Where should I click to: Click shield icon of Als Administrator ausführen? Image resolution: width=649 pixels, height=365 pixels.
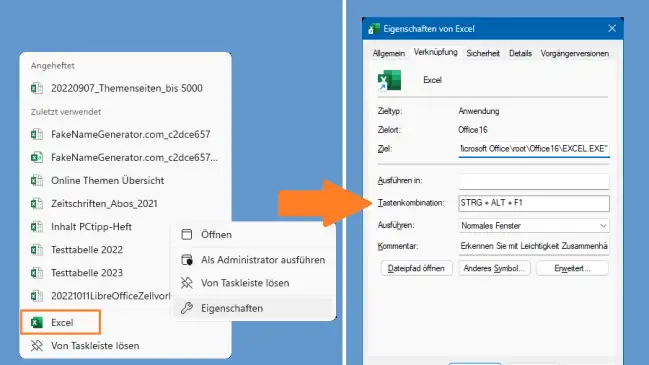[187, 260]
